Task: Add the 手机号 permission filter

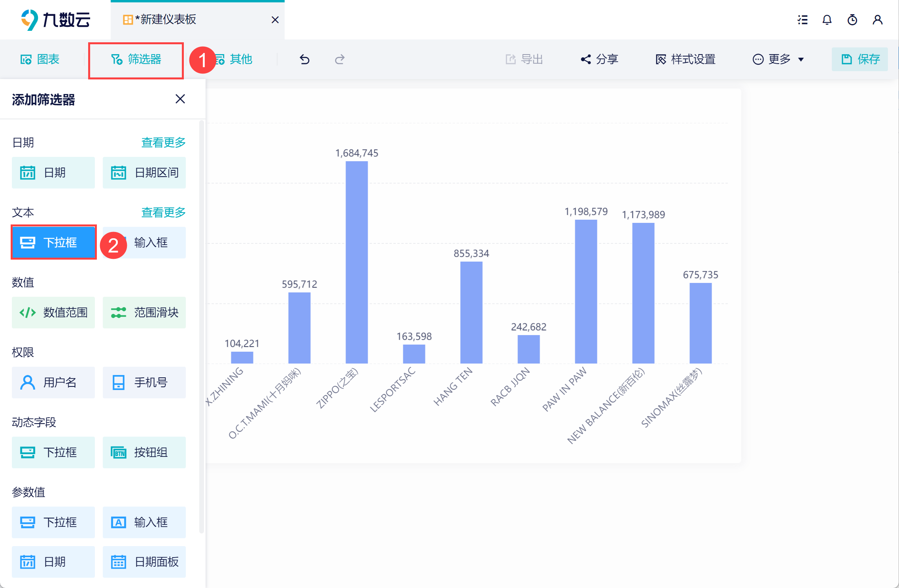Action: coord(144,383)
